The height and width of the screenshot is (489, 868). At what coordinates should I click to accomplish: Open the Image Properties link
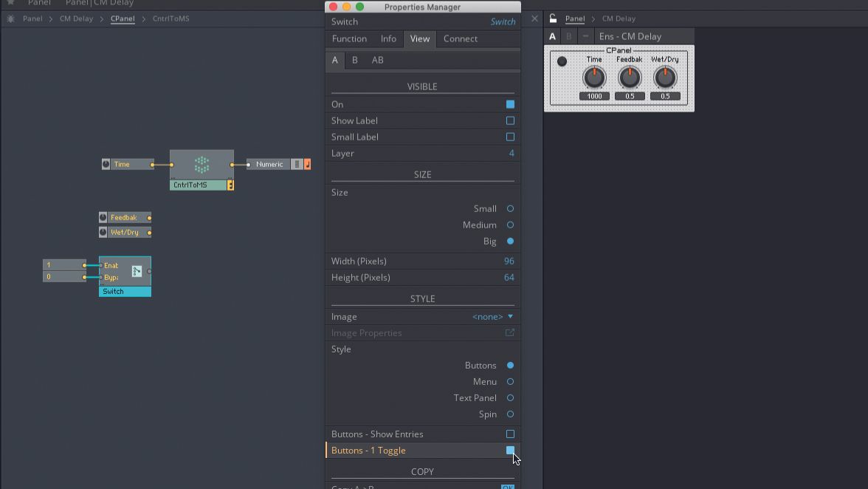(x=509, y=332)
